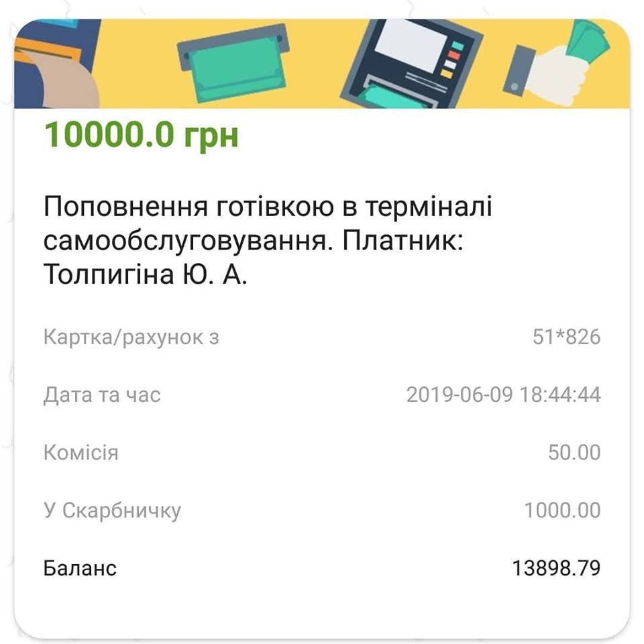Select the balance value 13898.79
This screenshot has height=644, width=644.
coord(556,569)
